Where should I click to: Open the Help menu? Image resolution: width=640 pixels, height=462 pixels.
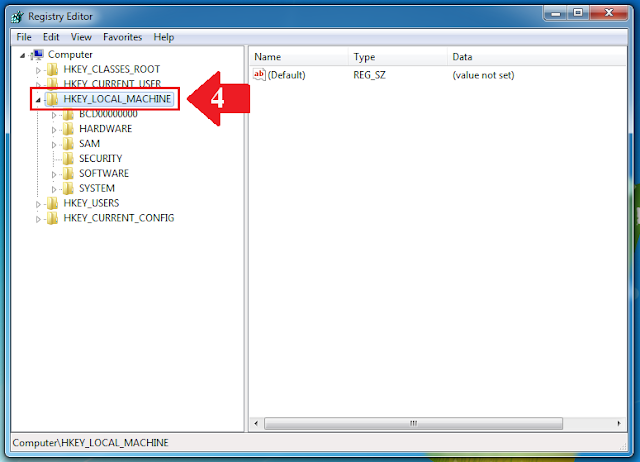[164, 37]
